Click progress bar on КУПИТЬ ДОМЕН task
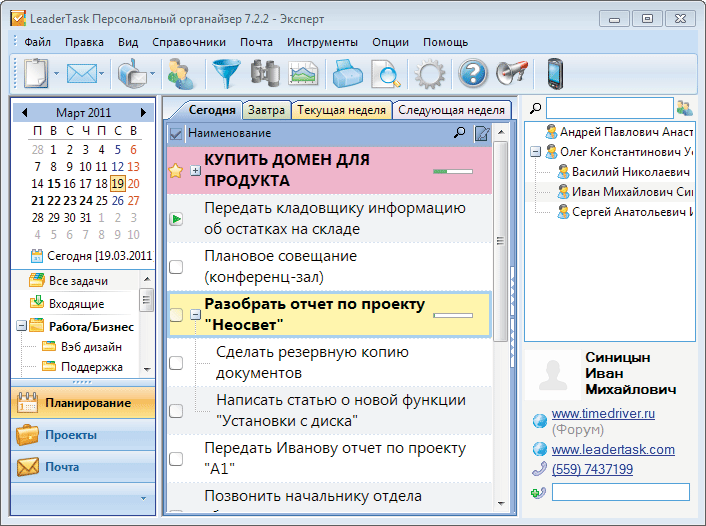This screenshot has height=526, width=706. [453, 171]
